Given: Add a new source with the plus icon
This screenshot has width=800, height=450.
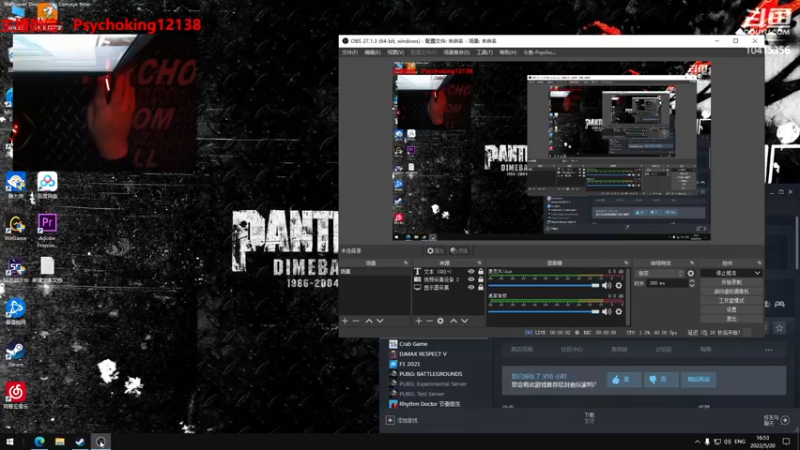Looking at the screenshot, I should click(x=418, y=321).
